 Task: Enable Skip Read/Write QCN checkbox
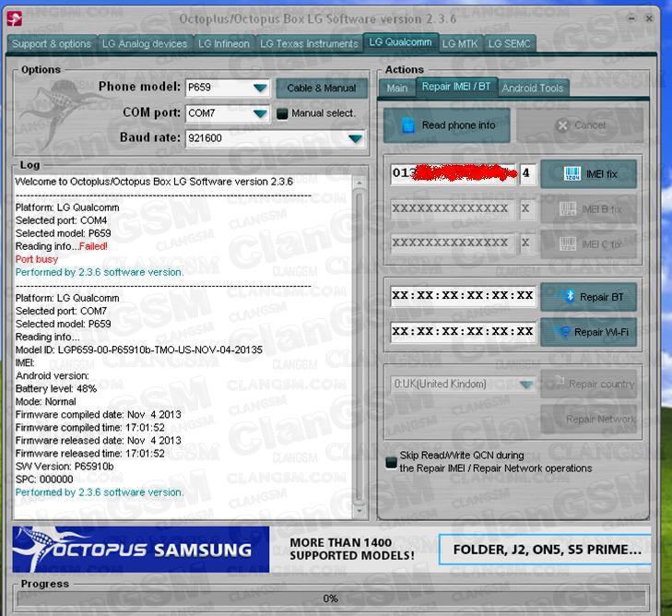pyautogui.click(x=391, y=463)
